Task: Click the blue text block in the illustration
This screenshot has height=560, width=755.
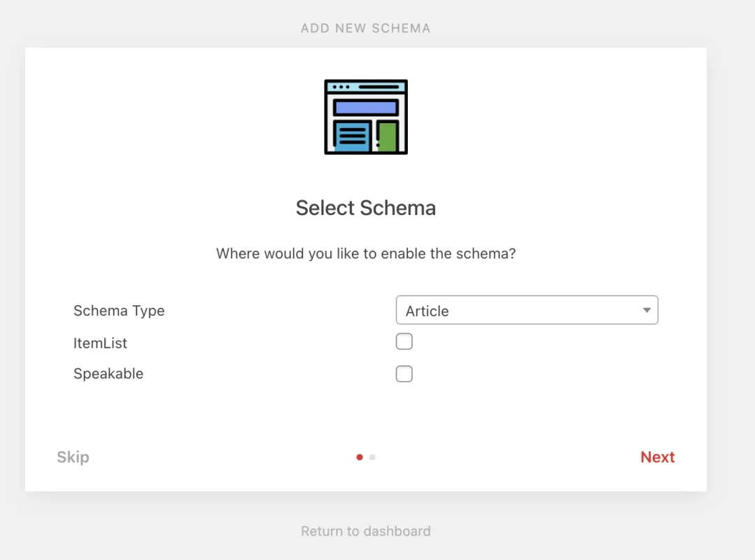Action: click(x=352, y=136)
